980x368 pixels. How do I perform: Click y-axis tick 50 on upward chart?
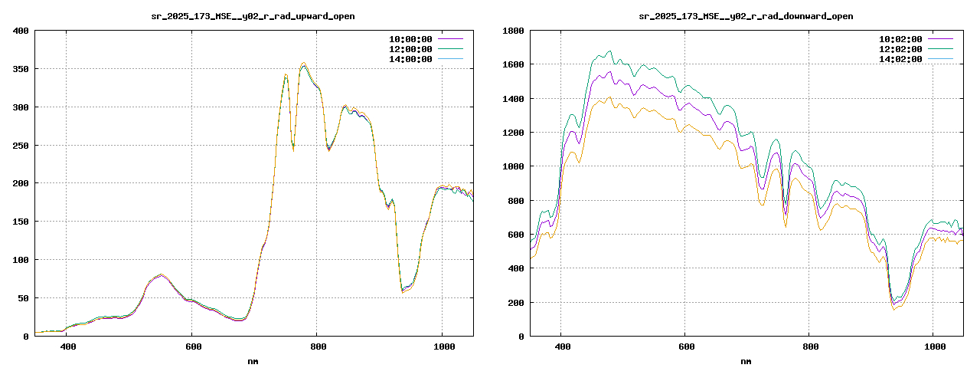(x=23, y=297)
